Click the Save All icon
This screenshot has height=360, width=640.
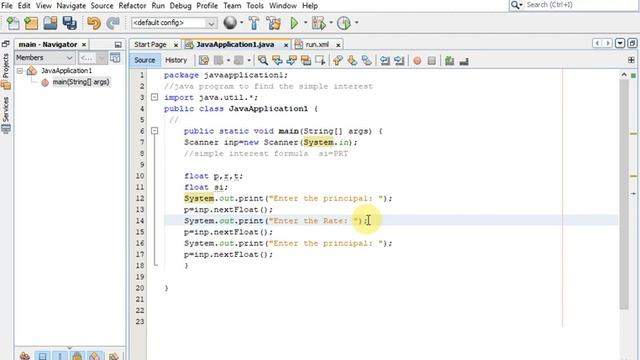(x=69, y=23)
